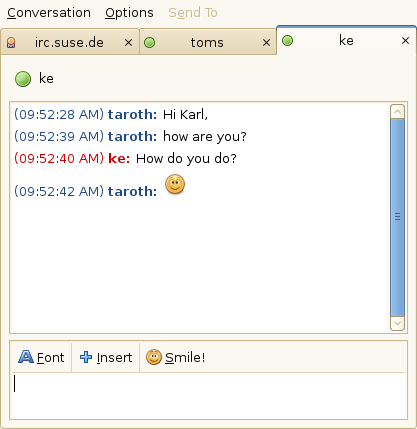
Task: Focus the message input field
Action: 209,395
